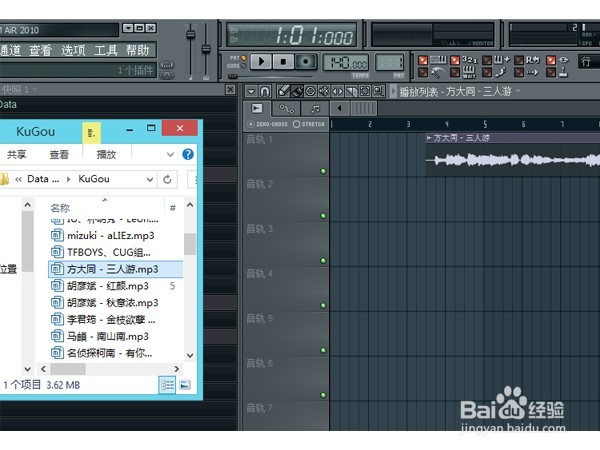Open clip menu arrow on 方大同 - 三人游 clip
The width and height of the screenshot is (600, 450).
[429, 138]
